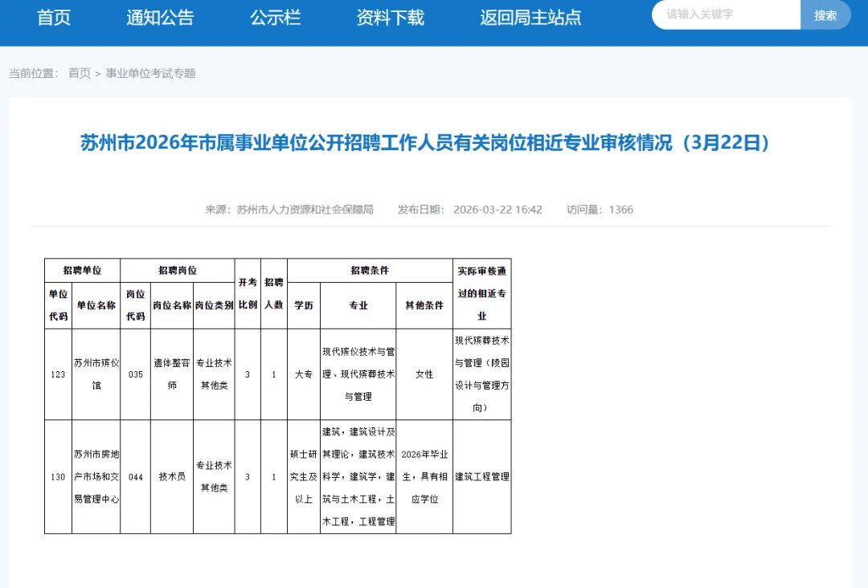Click the 开考比例 header cell
The image size is (868, 588).
(248, 294)
